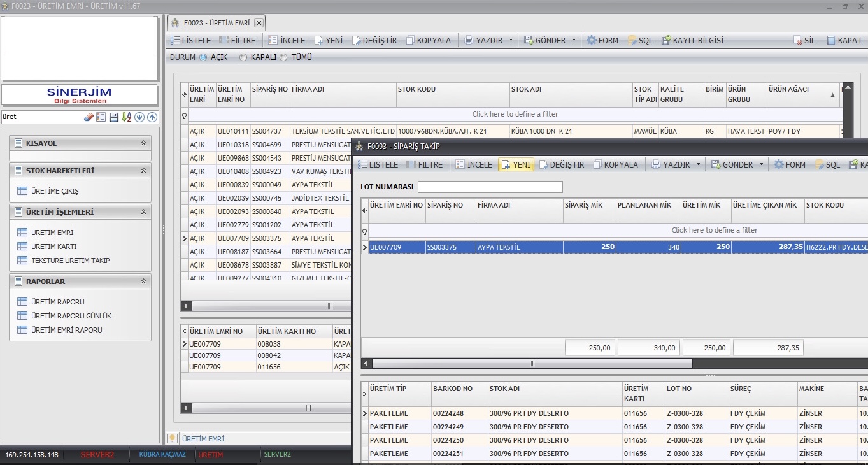Select the KAPALI status radio button
868x465 pixels.
pos(243,57)
